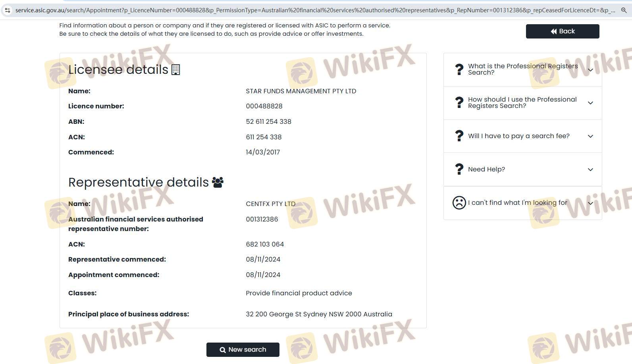Click the ABN: label
632x364 pixels.
(76, 122)
